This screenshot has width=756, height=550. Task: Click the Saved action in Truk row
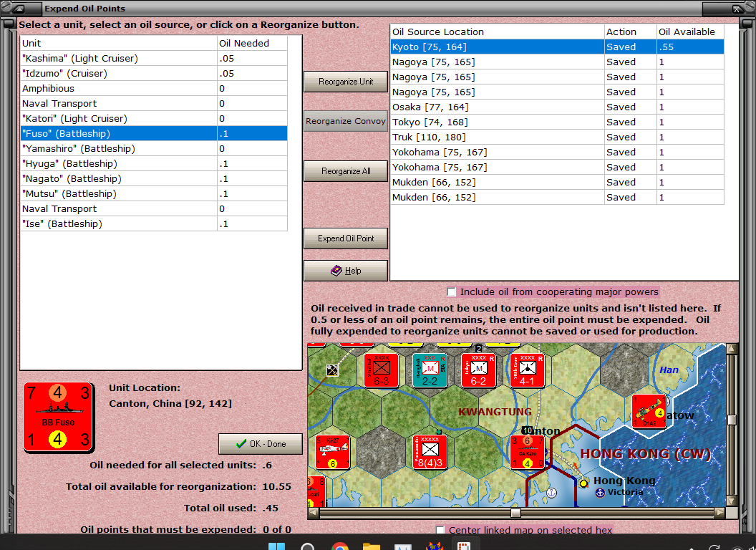click(631, 137)
